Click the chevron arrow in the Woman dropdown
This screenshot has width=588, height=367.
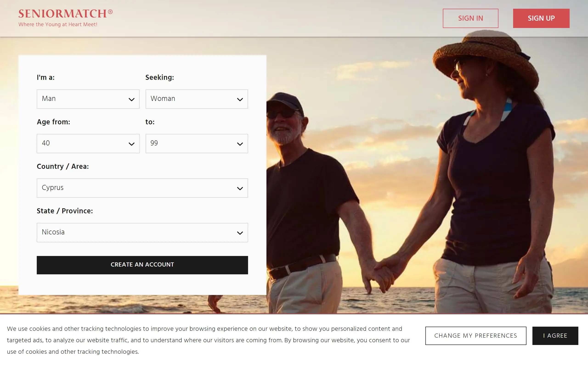(x=240, y=100)
